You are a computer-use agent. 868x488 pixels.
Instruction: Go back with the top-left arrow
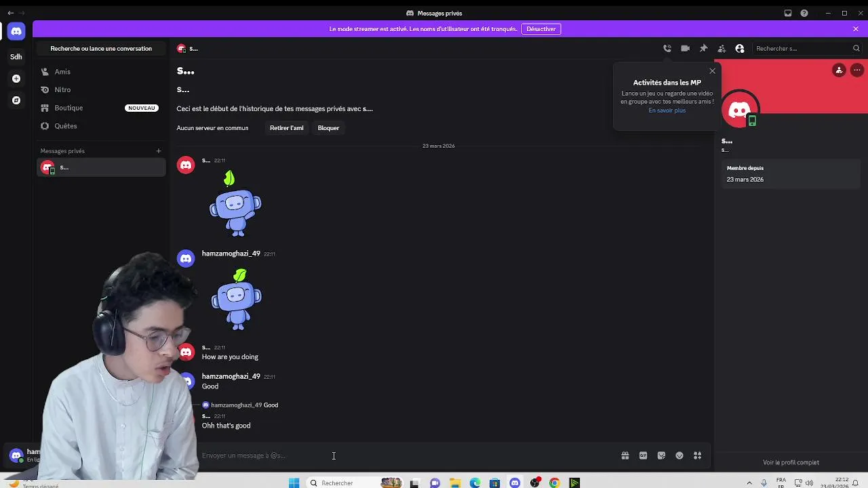10,13
